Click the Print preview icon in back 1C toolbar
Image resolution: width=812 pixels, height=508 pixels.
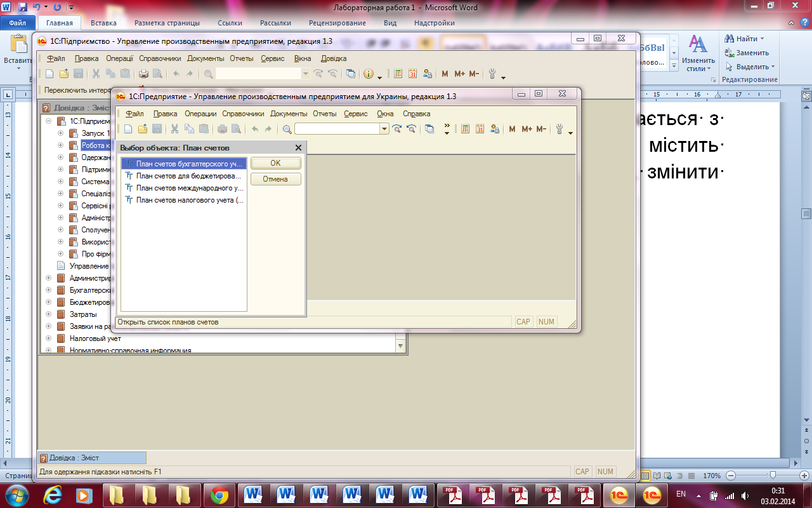coord(157,74)
